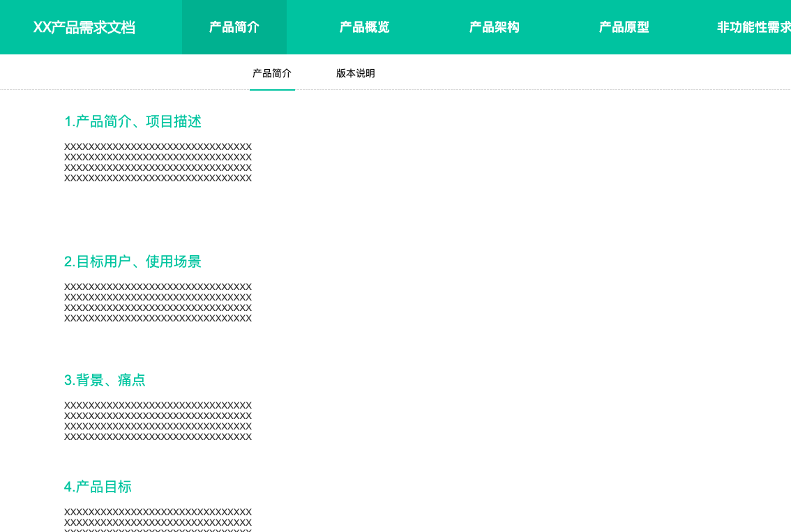The height and width of the screenshot is (532, 791).
Task: Click the XX产品需求文档 title
Action: coord(84,27)
